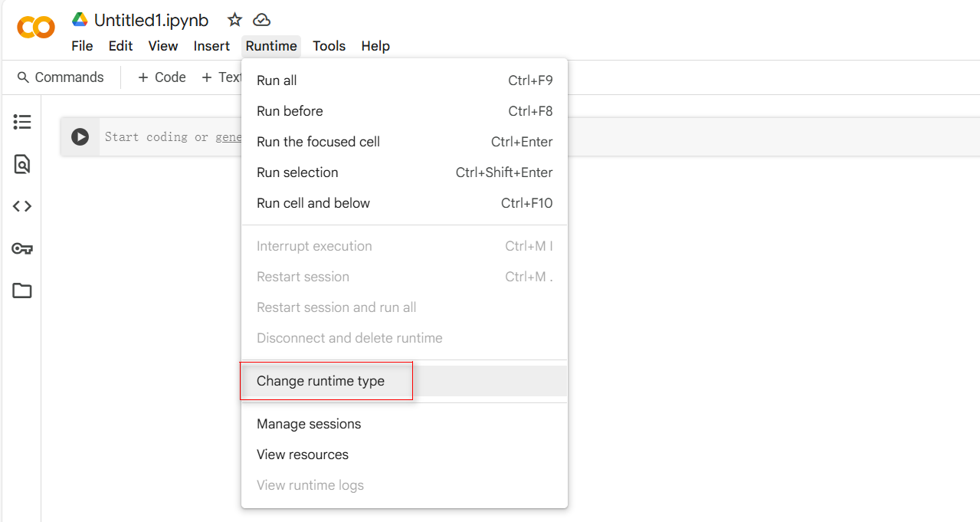Open the Help menu

(x=375, y=46)
